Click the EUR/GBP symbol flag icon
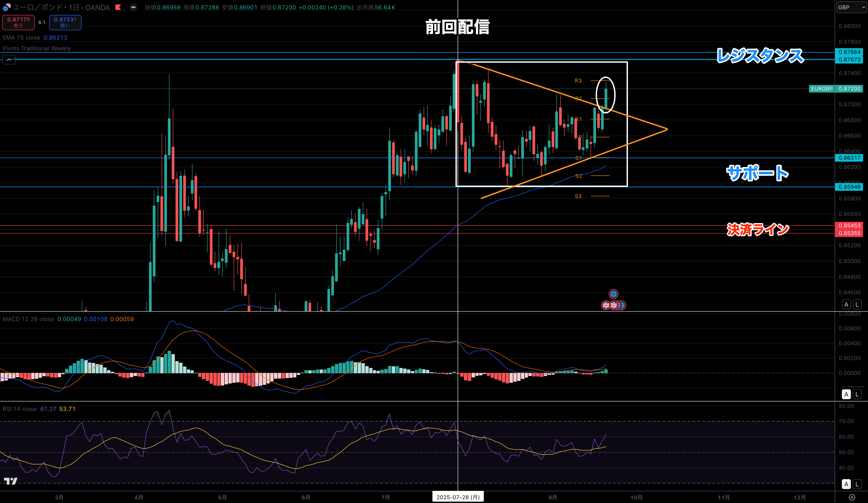 tap(7, 7)
